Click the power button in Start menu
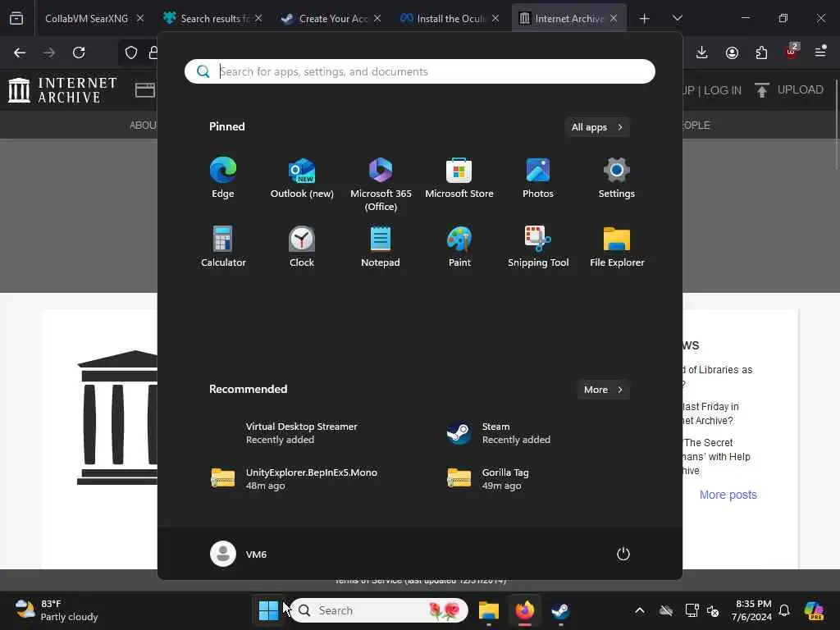840x630 pixels. (x=623, y=554)
